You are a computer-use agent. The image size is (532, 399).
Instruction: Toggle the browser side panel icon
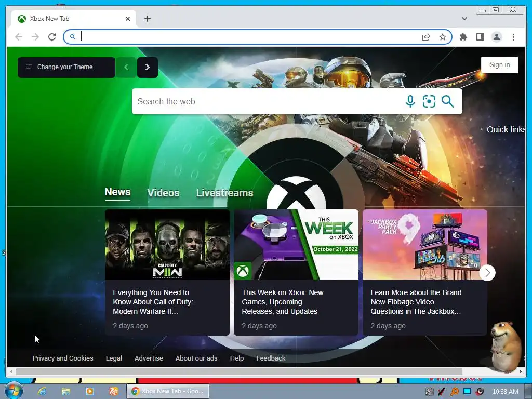480,37
